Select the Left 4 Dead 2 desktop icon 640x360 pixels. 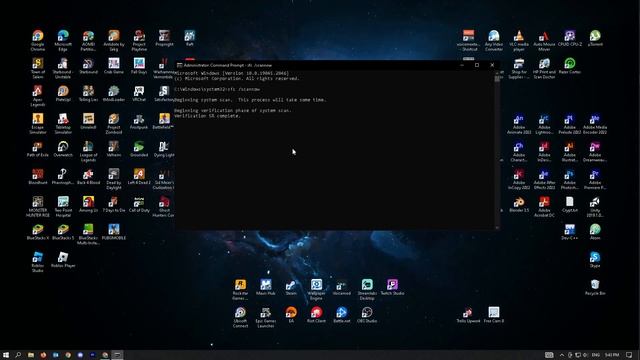click(x=139, y=177)
